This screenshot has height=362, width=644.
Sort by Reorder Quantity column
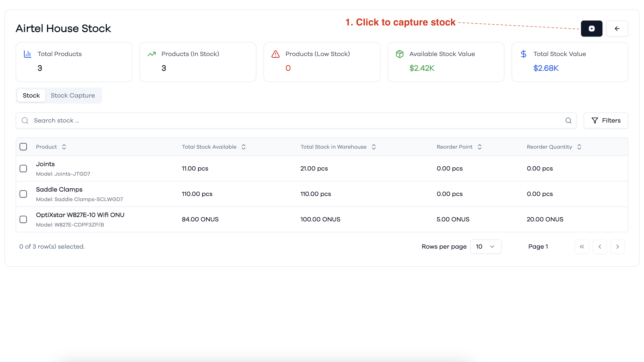[x=554, y=147]
